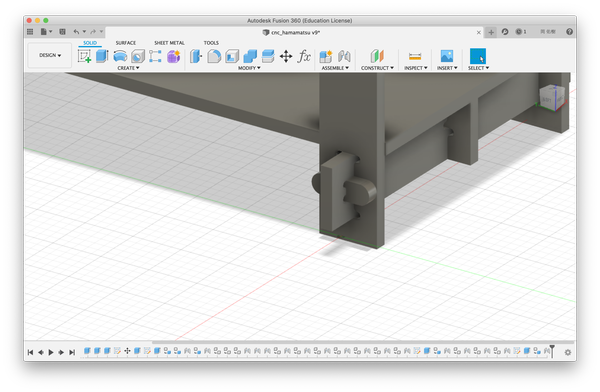Open the undo history dropdown arrow

click(x=84, y=32)
